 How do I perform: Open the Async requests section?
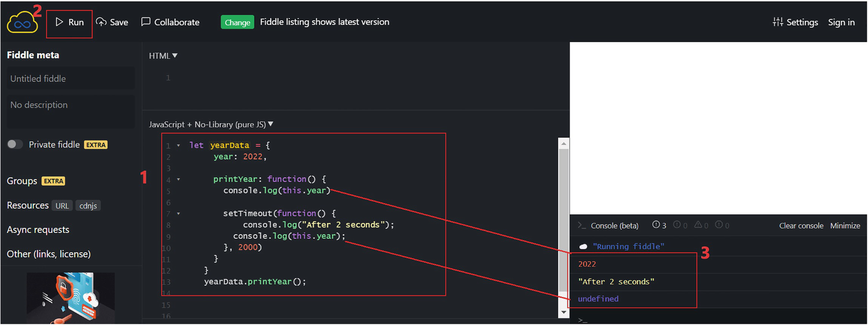click(x=38, y=230)
